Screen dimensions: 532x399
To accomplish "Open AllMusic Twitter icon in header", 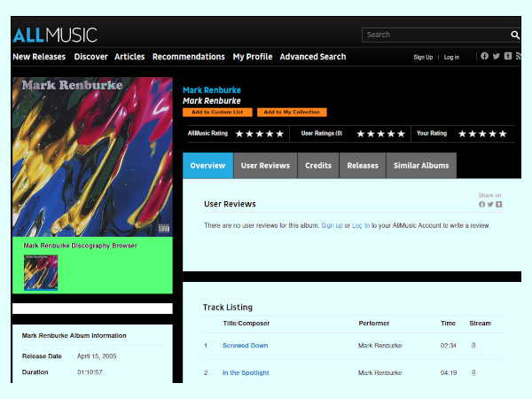I will [x=496, y=57].
